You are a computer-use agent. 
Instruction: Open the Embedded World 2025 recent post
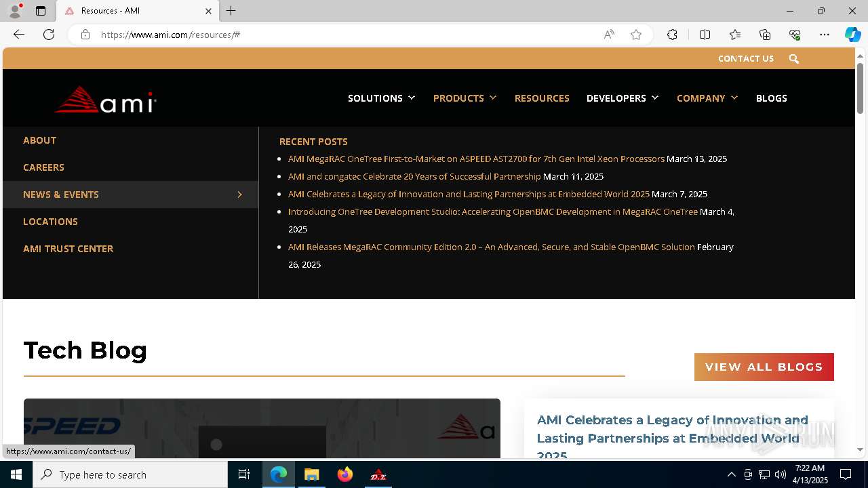[469, 195]
